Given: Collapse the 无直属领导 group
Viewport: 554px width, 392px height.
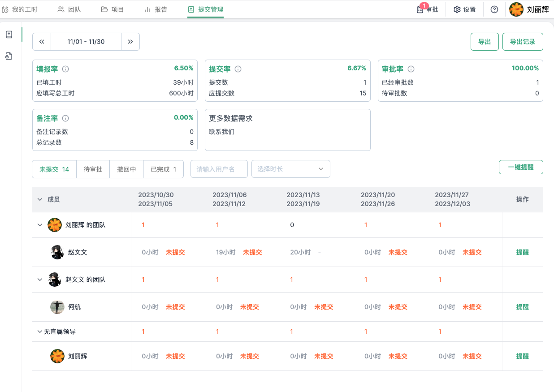Looking at the screenshot, I should pyautogui.click(x=40, y=332).
